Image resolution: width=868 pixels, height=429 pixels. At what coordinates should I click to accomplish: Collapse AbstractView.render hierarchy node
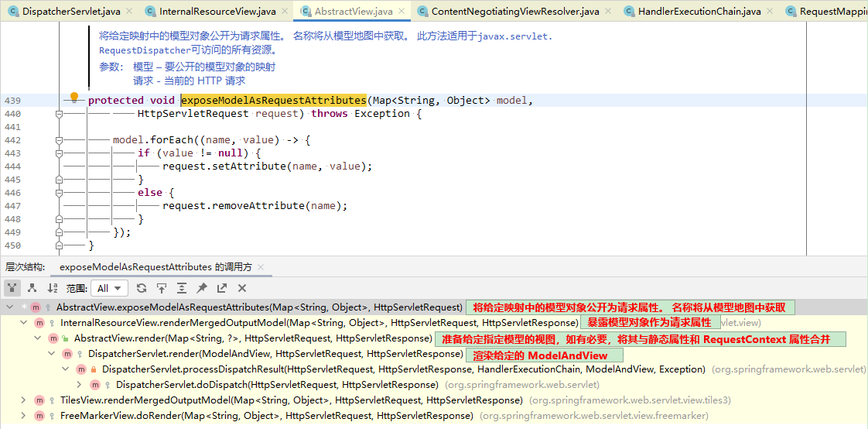pos(37,338)
